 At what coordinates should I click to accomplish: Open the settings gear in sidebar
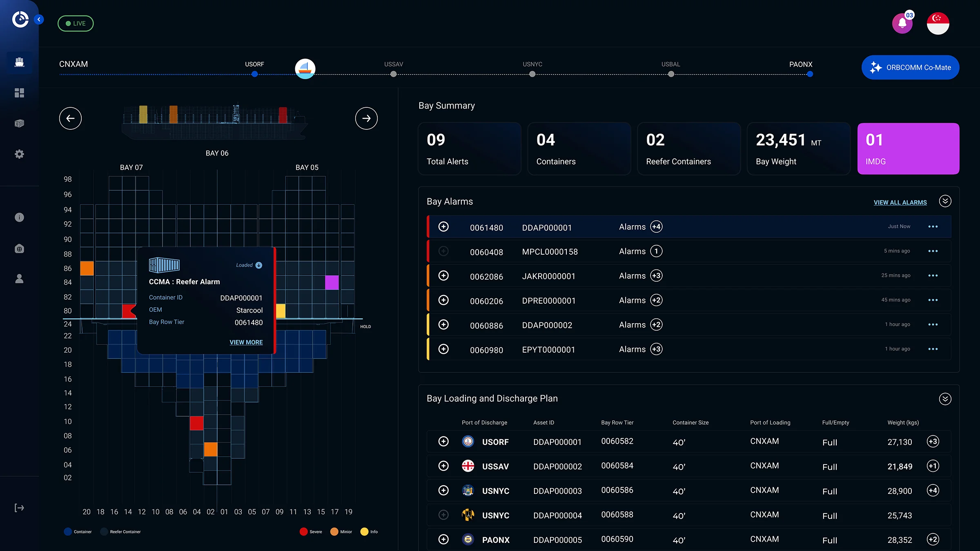pyautogui.click(x=19, y=154)
